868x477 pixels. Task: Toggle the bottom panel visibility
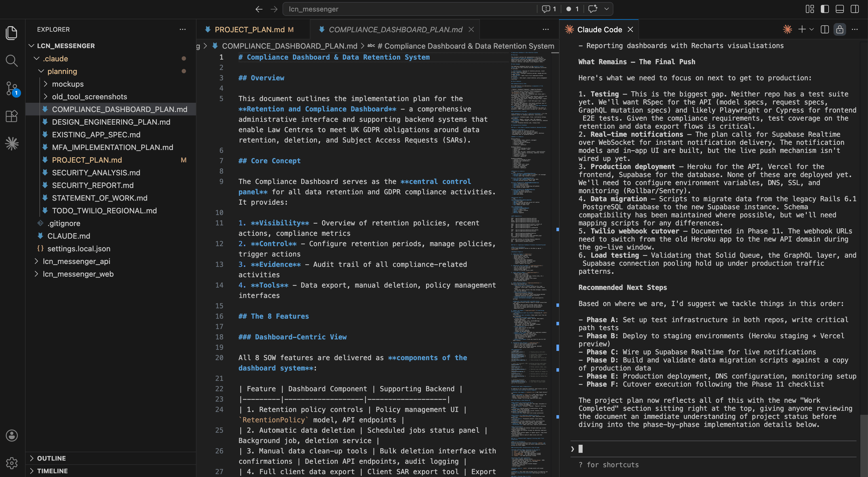point(840,9)
